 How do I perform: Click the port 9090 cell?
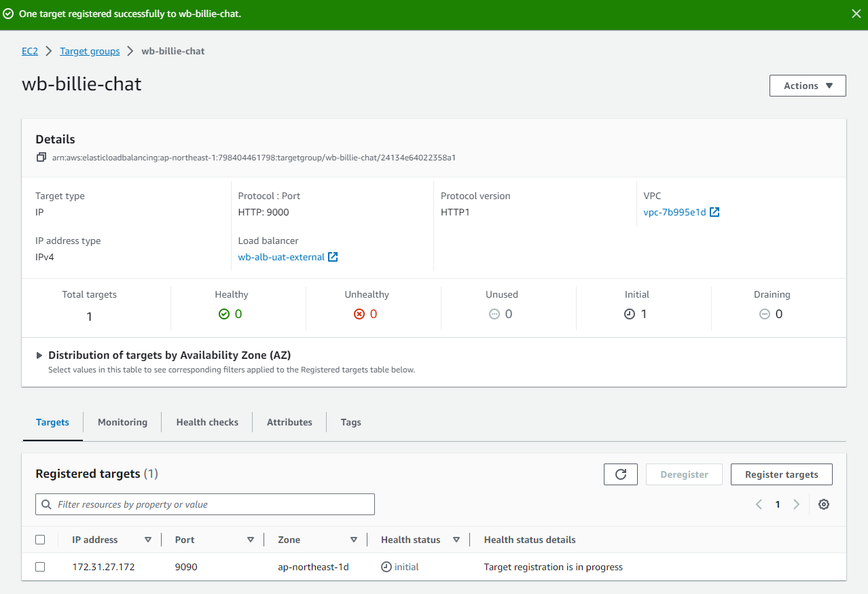pos(186,567)
